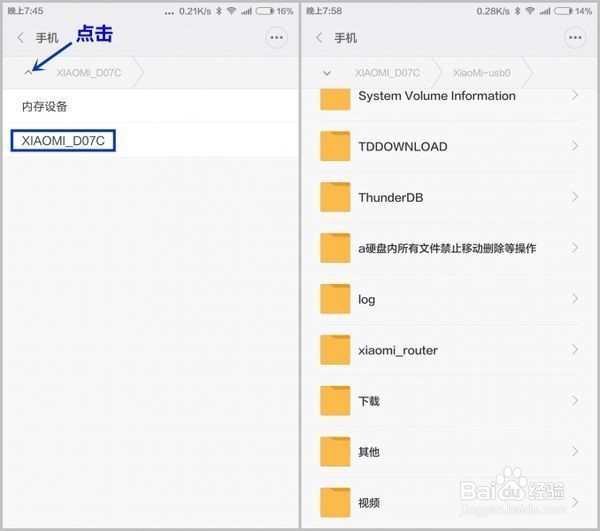
Task: Open 下载 folder name
Action: [x=369, y=401]
